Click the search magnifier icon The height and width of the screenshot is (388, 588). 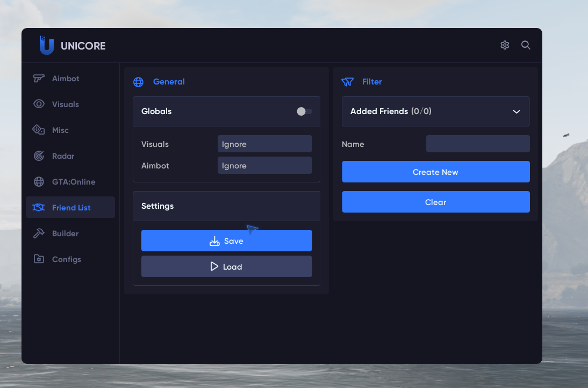[x=526, y=45]
